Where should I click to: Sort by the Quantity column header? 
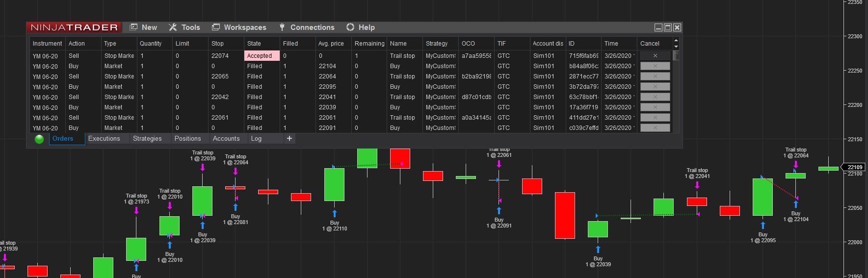[155, 44]
